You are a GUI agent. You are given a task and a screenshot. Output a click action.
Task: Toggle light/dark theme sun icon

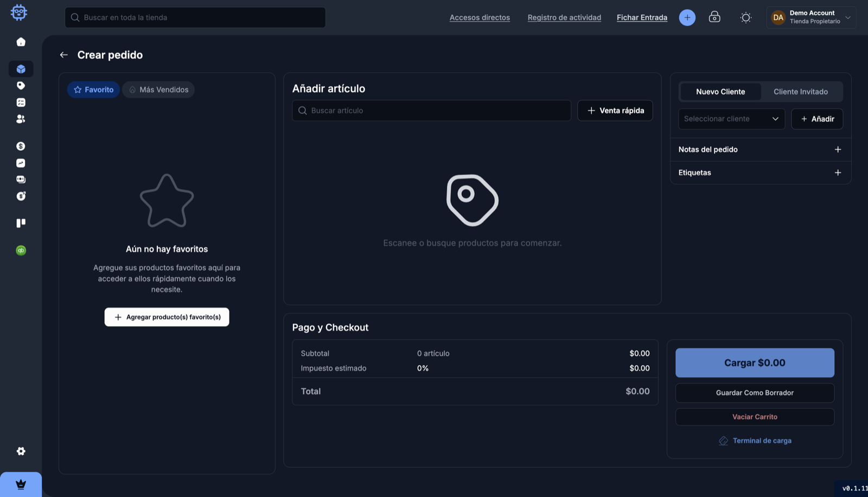point(746,17)
